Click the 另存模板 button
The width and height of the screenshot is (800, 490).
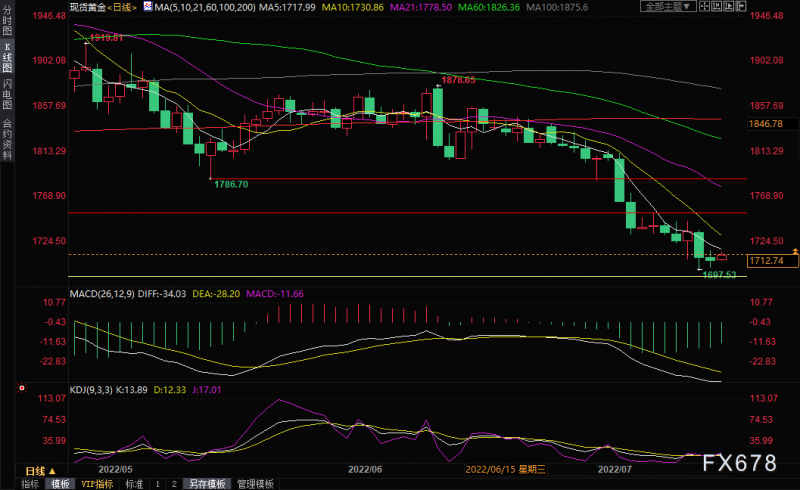(207, 484)
